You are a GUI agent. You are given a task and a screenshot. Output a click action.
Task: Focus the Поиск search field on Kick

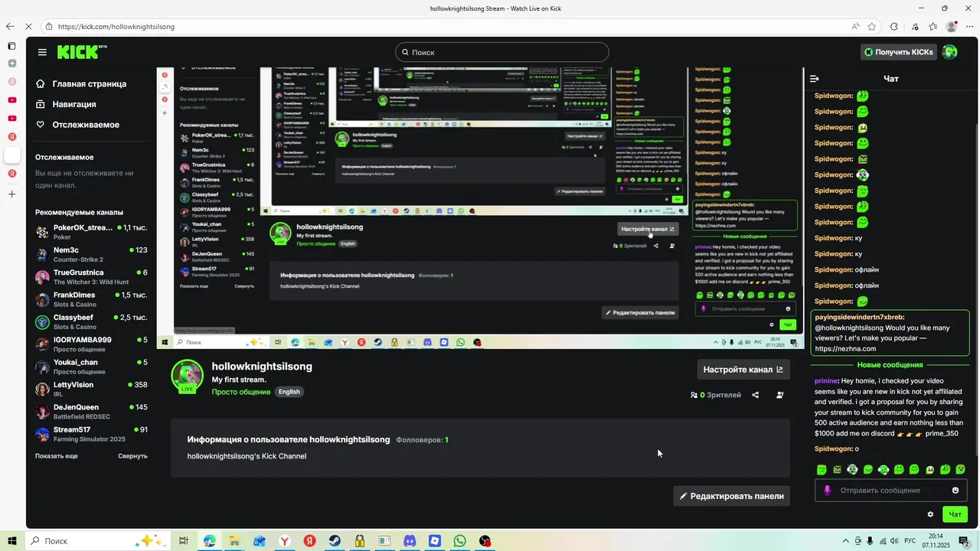pyautogui.click(x=502, y=52)
